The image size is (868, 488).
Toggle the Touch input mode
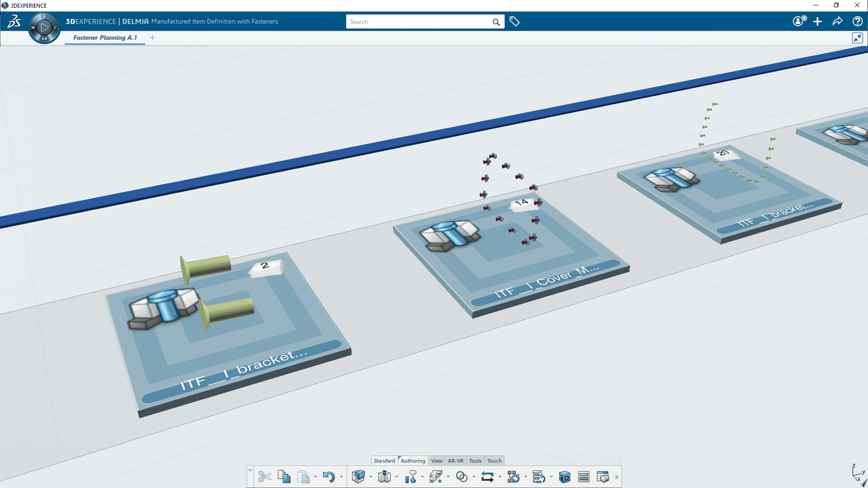point(494,460)
